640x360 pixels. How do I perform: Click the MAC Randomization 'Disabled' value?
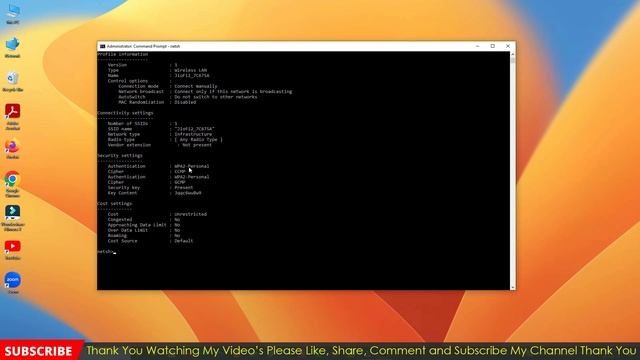[x=185, y=102]
